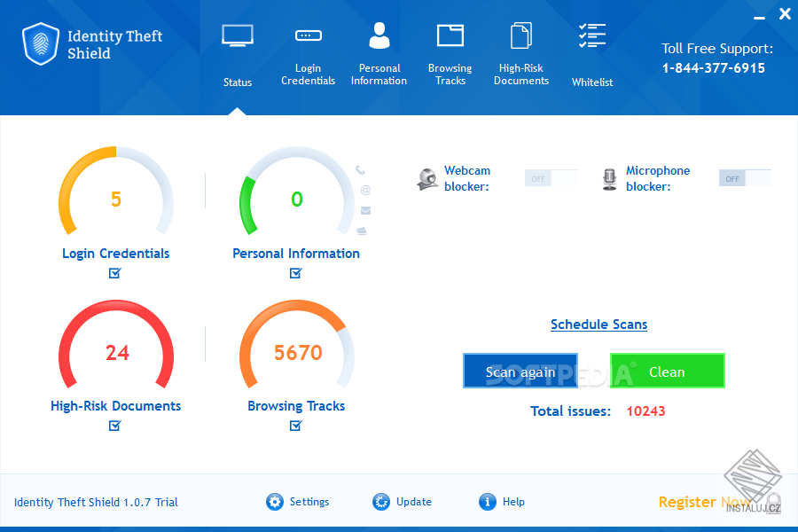Click the webcam icon

[427, 179]
